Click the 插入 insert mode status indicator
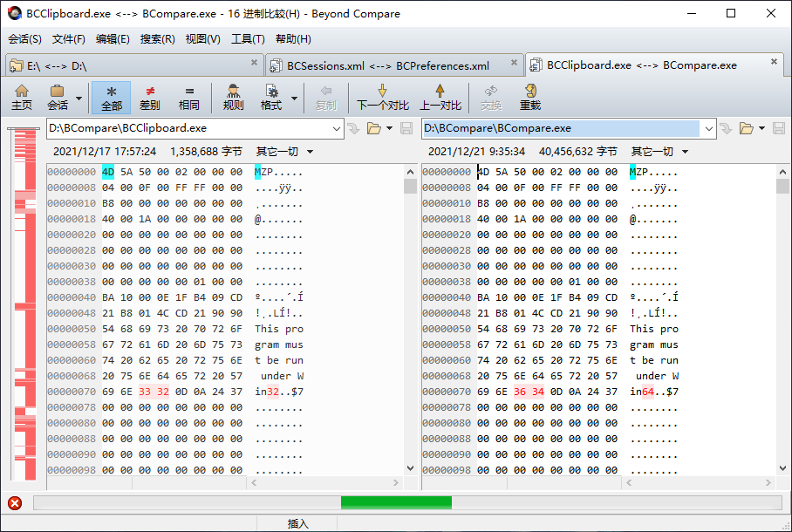Viewport: 792px width, 532px height. [x=297, y=523]
